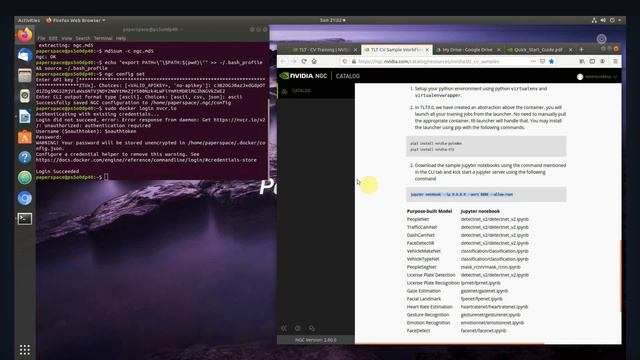Close the My Drive - Google Drive tab
640x360 pixels.
tap(498, 50)
